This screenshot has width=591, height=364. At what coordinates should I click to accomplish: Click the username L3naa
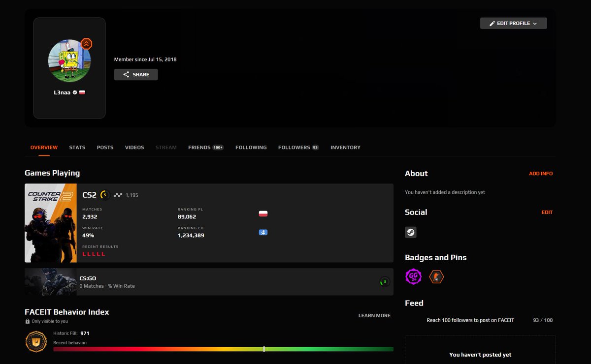pos(62,92)
